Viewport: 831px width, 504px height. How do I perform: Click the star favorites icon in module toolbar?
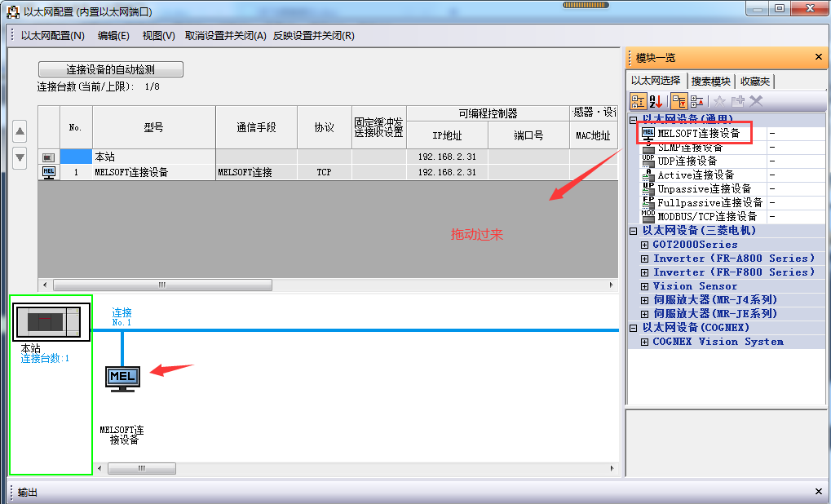tap(719, 100)
